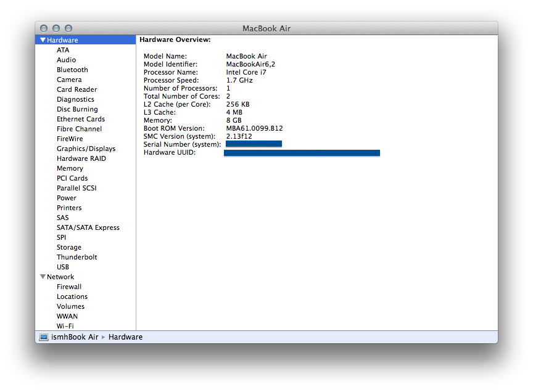Click ismhBook Air in the path bar
533x392 pixels.
(x=75, y=337)
